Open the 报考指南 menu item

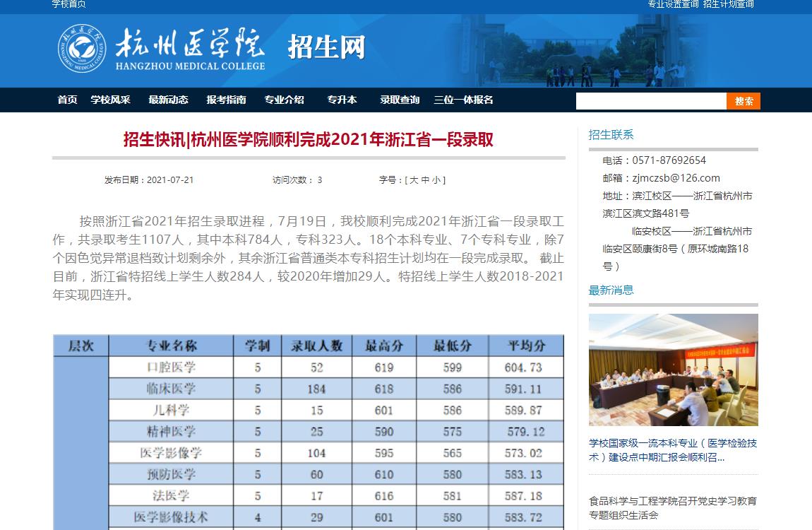coord(227,100)
